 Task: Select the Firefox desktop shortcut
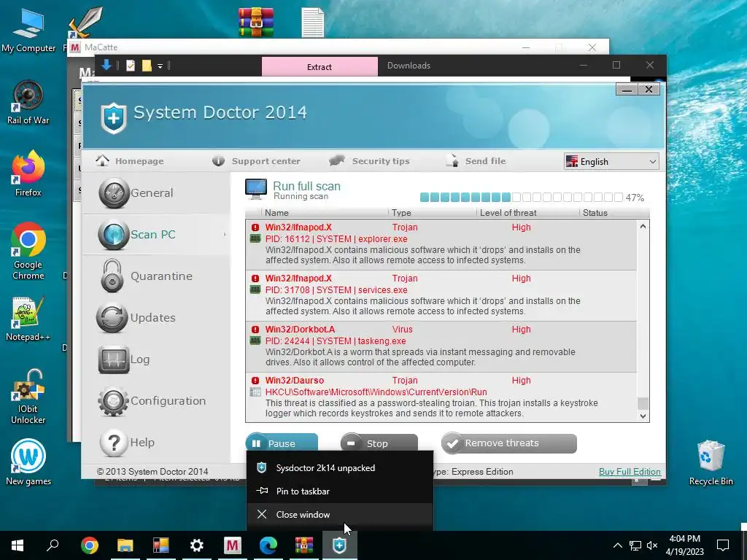click(x=28, y=174)
